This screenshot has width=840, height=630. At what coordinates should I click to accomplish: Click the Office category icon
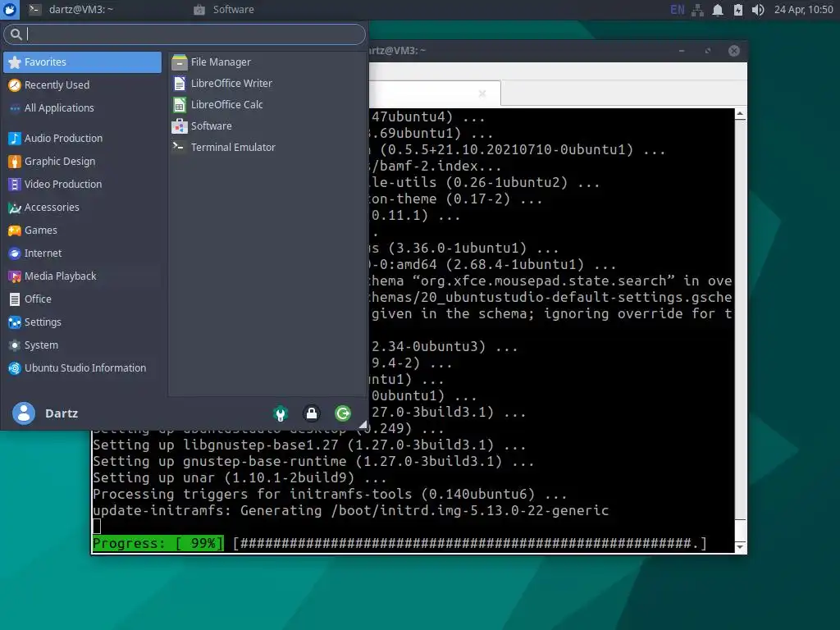[x=15, y=299]
